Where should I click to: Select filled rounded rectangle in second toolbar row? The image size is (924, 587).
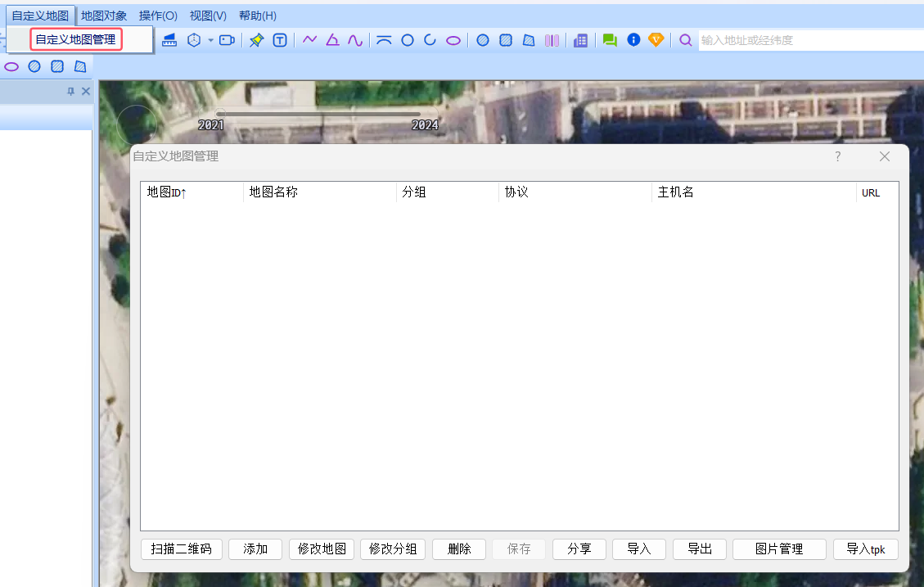tap(57, 66)
